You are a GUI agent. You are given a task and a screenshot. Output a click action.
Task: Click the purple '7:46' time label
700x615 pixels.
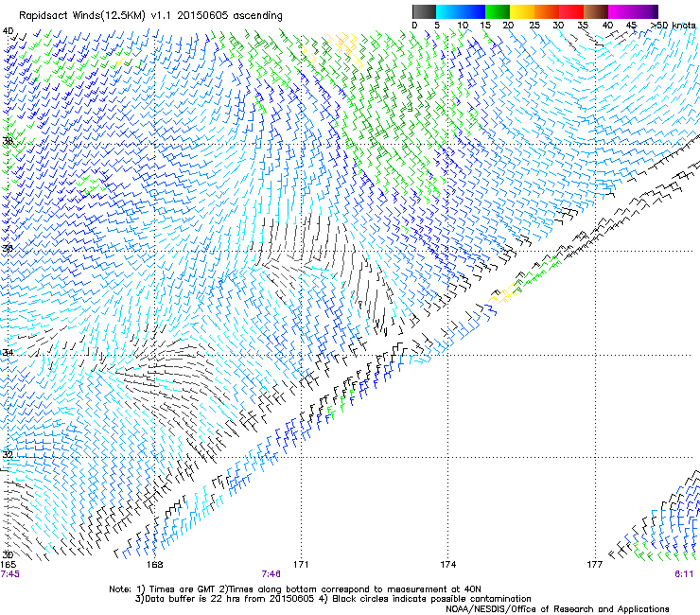271,574
